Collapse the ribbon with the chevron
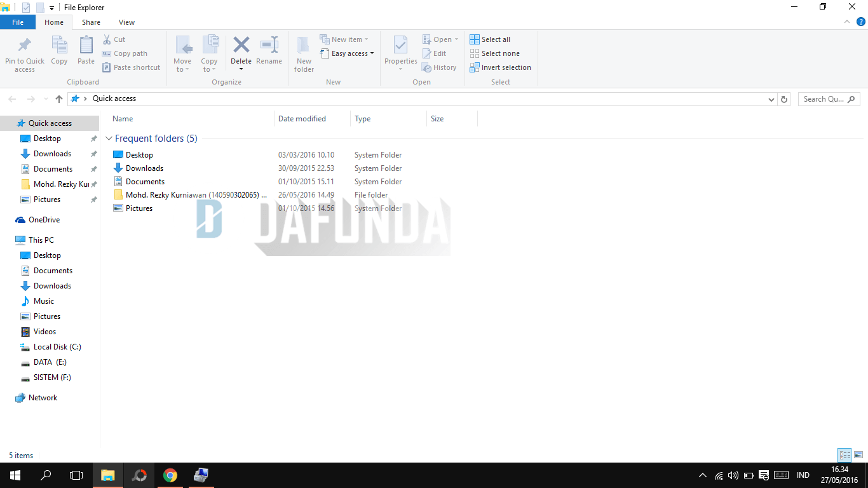The height and width of the screenshot is (488, 868). (847, 22)
